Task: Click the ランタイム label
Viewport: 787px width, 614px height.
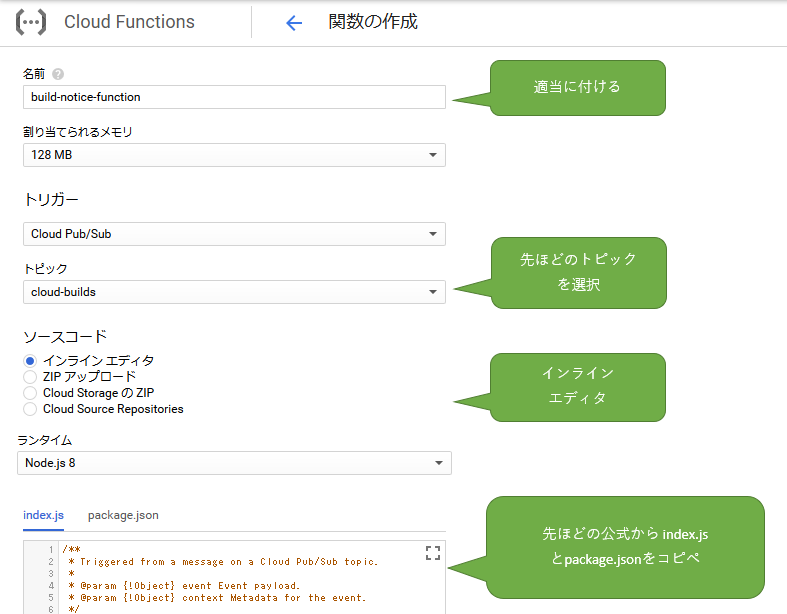Action: point(45,440)
